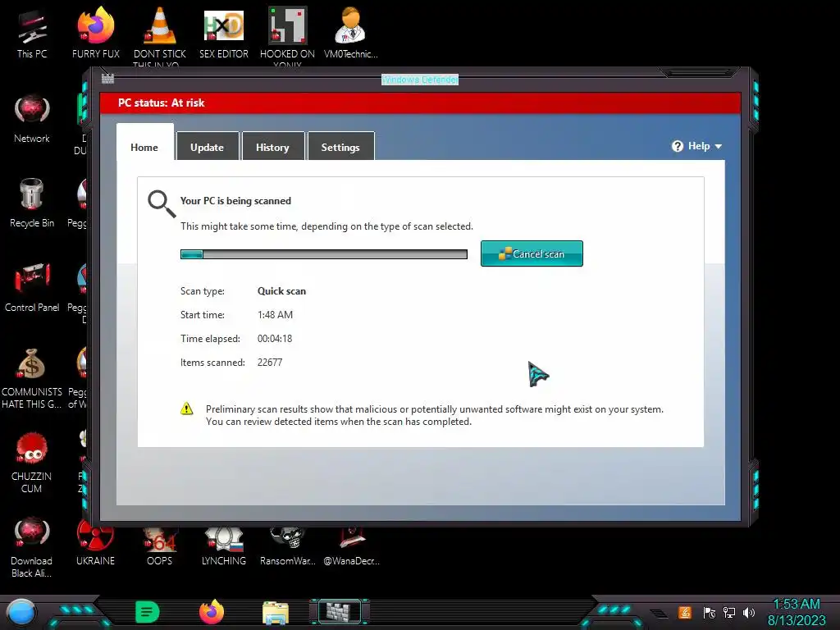Click the yellow warning triangle icon
This screenshot has height=630, width=840.
[186, 409]
